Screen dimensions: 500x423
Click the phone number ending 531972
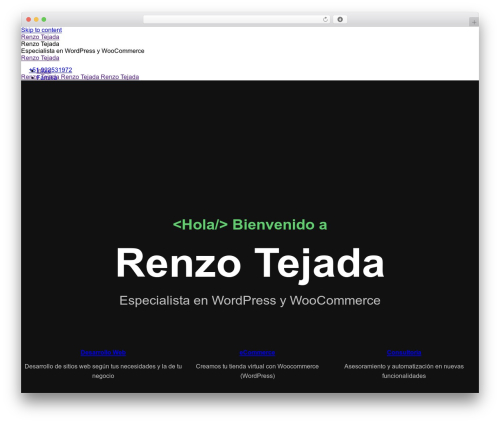(x=51, y=70)
